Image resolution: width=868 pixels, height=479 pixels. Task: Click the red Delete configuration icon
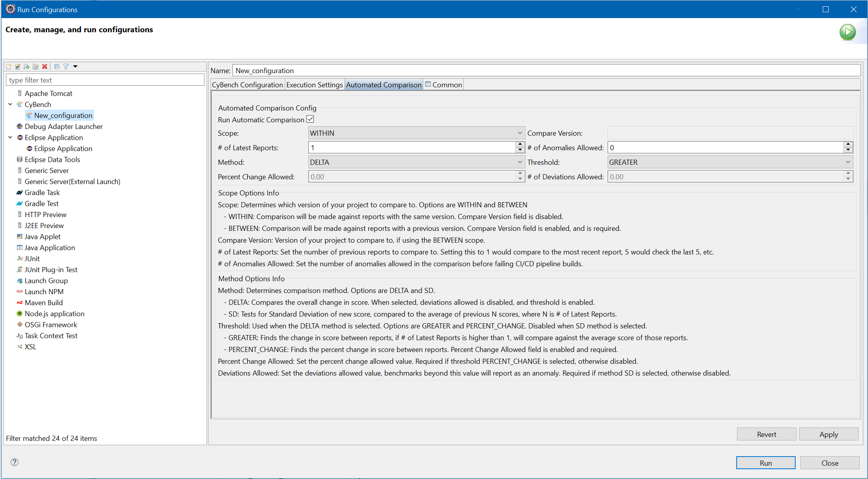pos(45,66)
